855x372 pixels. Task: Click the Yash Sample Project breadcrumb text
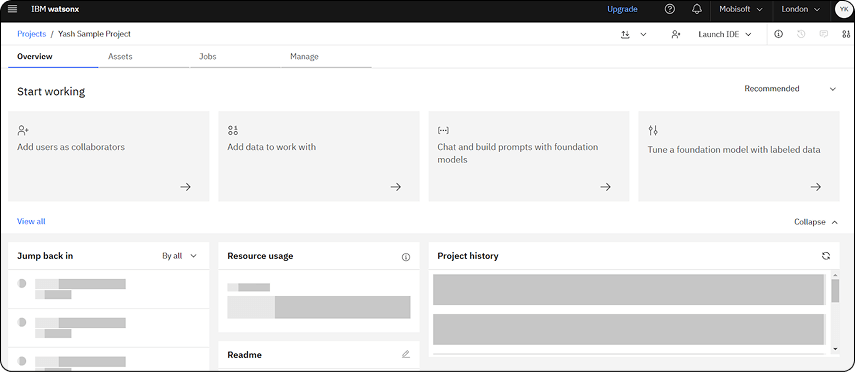[x=94, y=34]
